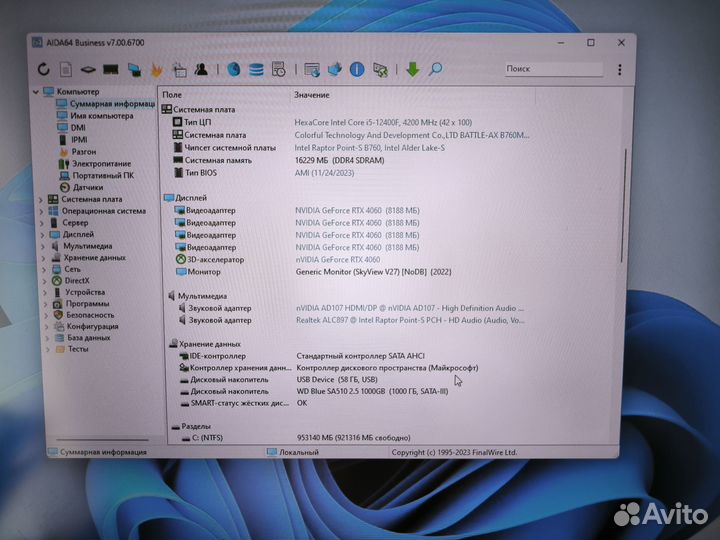Open the Intel Raptor Point-S B760 chipset link
The height and width of the screenshot is (540, 720).
(370, 148)
